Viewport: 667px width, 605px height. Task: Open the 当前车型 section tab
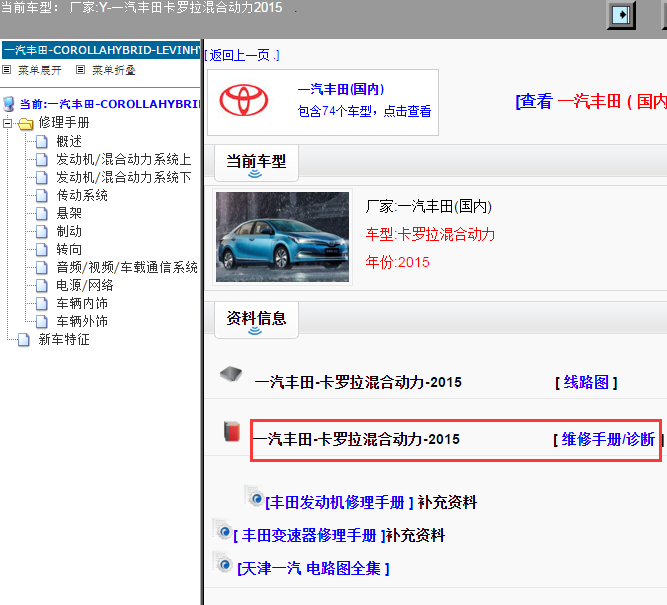256,162
